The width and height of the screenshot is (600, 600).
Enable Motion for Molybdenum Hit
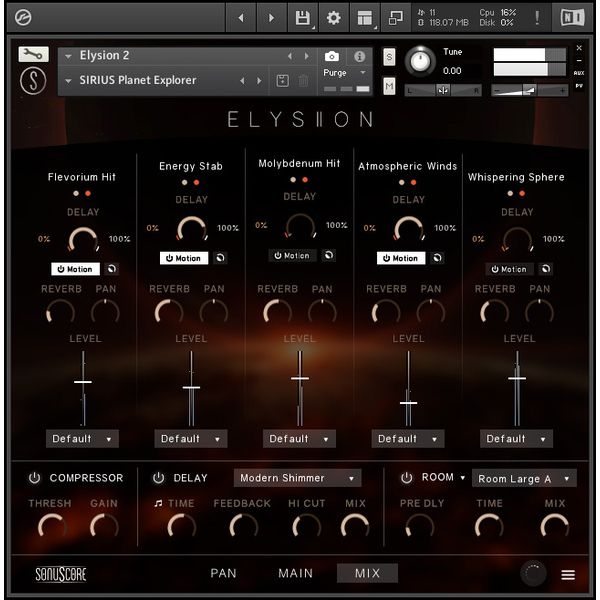pos(292,255)
